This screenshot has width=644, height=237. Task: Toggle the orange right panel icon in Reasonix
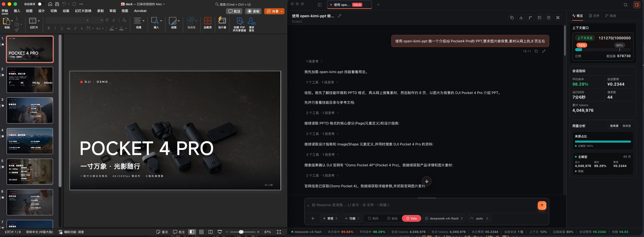637,5
